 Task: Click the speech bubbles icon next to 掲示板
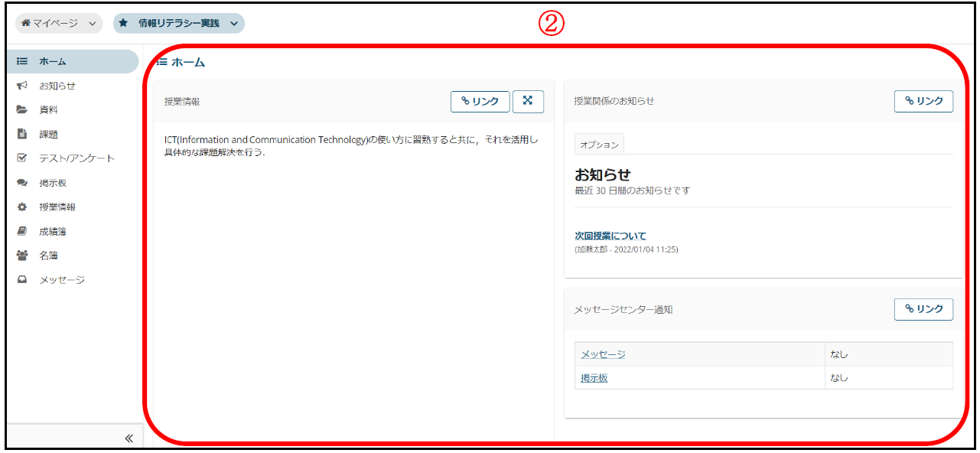point(22,183)
